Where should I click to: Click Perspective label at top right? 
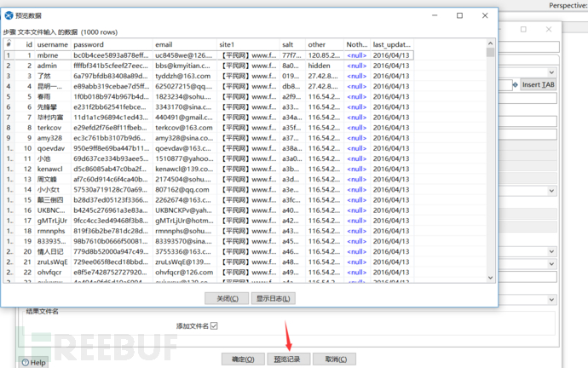[x=568, y=5]
